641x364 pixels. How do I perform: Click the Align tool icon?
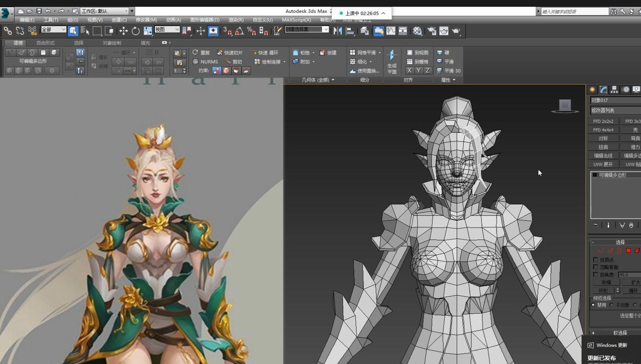(x=350, y=31)
